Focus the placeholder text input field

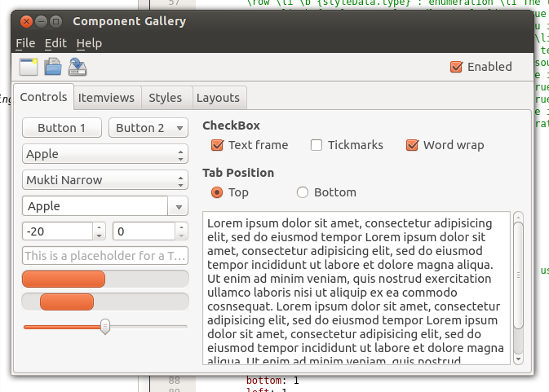pyautogui.click(x=104, y=256)
